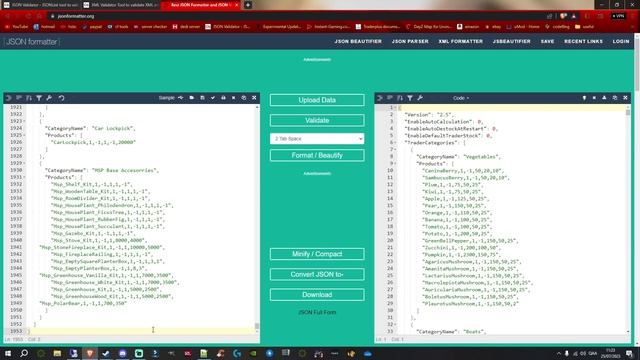This screenshot has width=640, height=360.
Task: Click the right editor vertical scrollbar thumb
Action: click(628, 112)
